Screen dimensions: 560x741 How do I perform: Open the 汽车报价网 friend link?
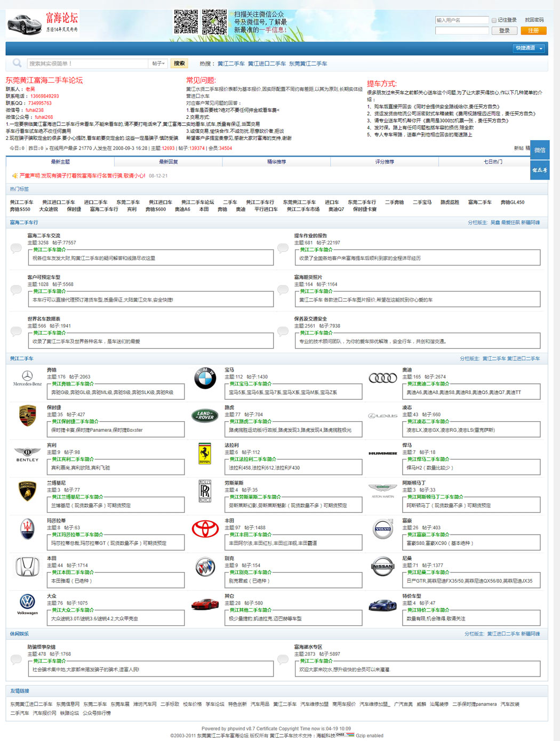click(44, 713)
